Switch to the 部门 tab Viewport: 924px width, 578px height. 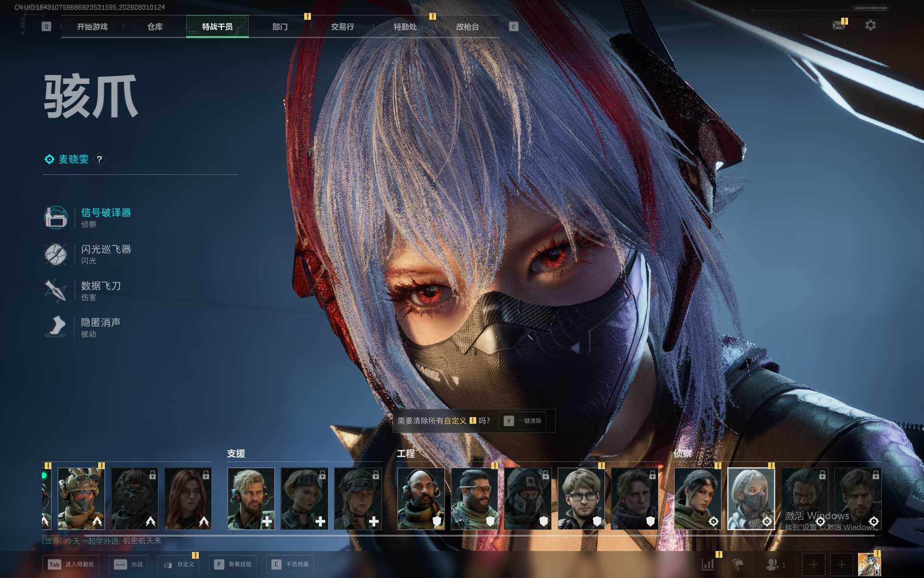click(280, 26)
